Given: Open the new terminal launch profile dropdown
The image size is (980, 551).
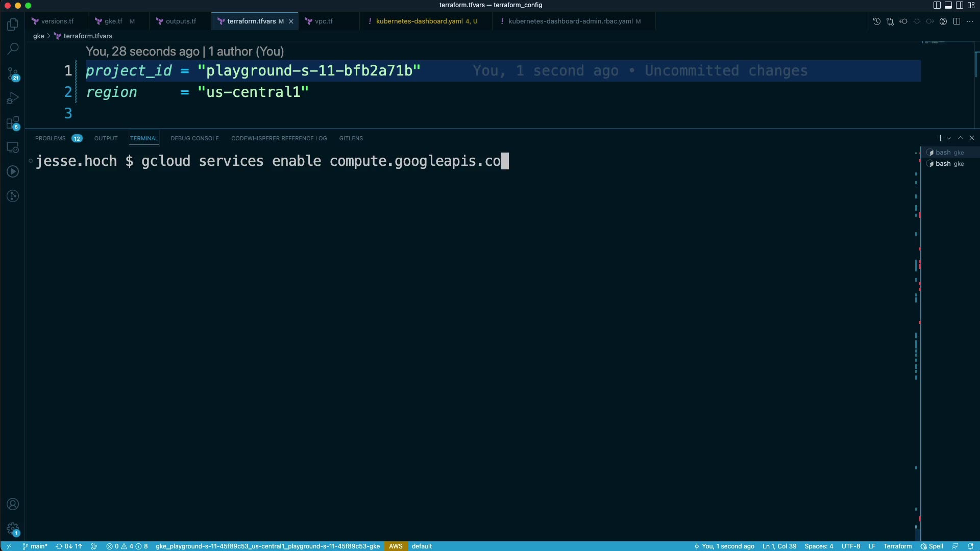Looking at the screenshot, I should click(949, 138).
